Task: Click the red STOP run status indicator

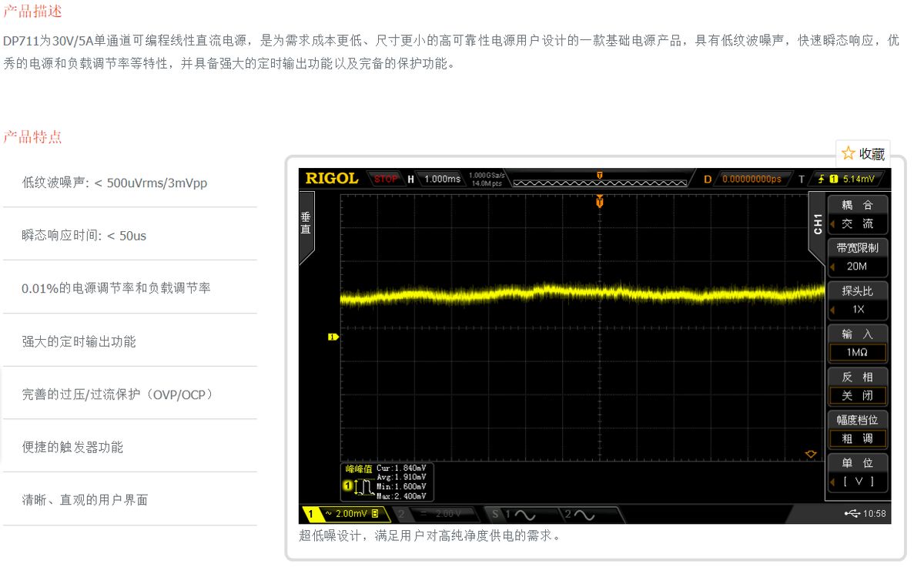Action: 386,179
